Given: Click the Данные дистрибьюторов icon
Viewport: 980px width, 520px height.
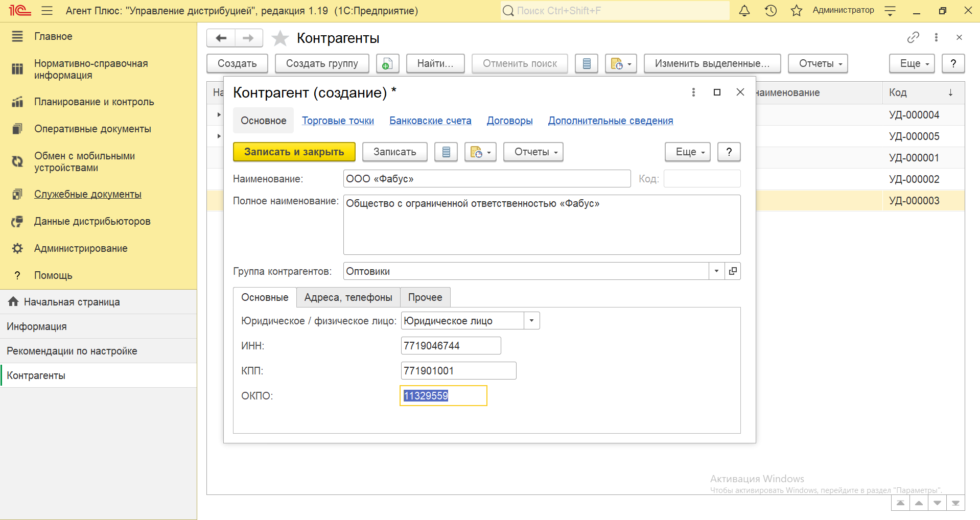Looking at the screenshot, I should [17, 221].
